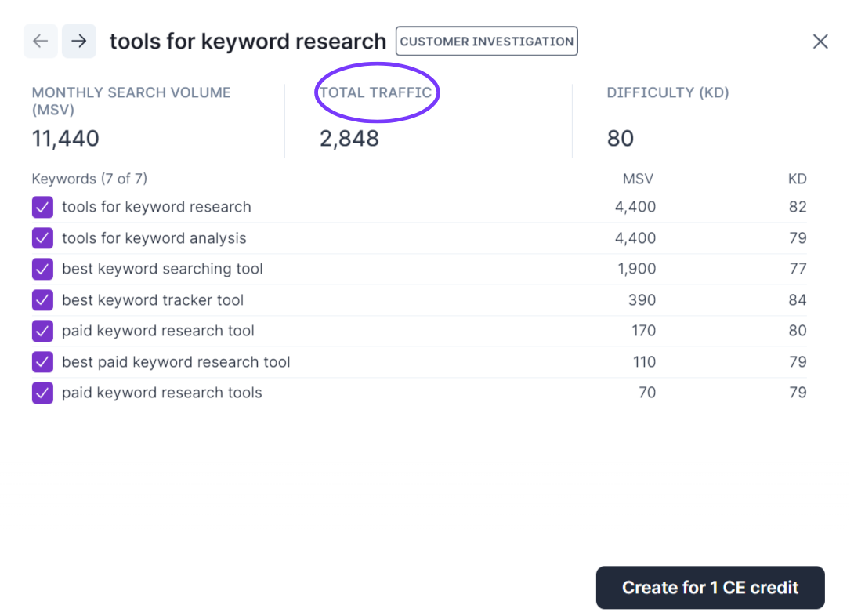
Task: Click the 'tools for keyword research' title
Action: pyautogui.click(x=248, y=42)
